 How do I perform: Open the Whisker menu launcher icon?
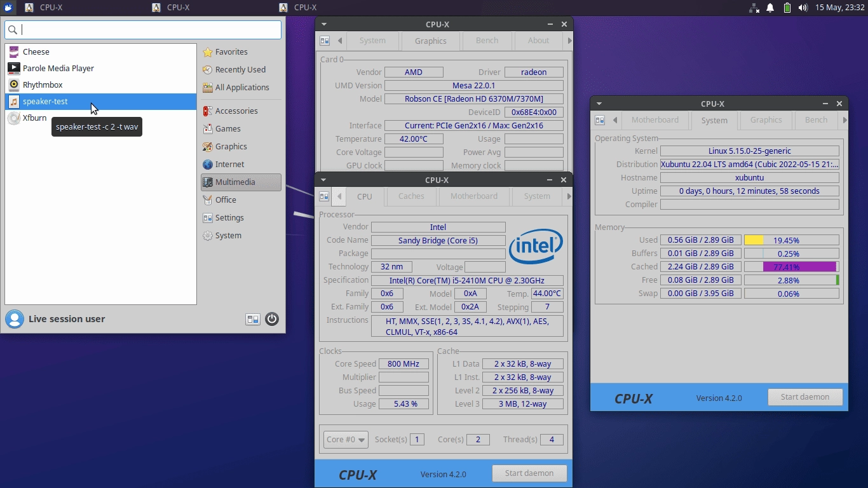pos(8,8)
